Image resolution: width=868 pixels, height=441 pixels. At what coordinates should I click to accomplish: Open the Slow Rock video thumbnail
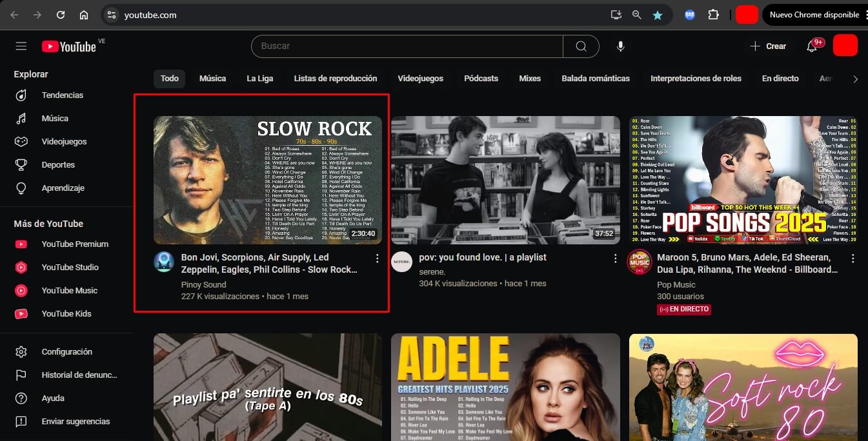pyautogui.click(x=268, y=180)
